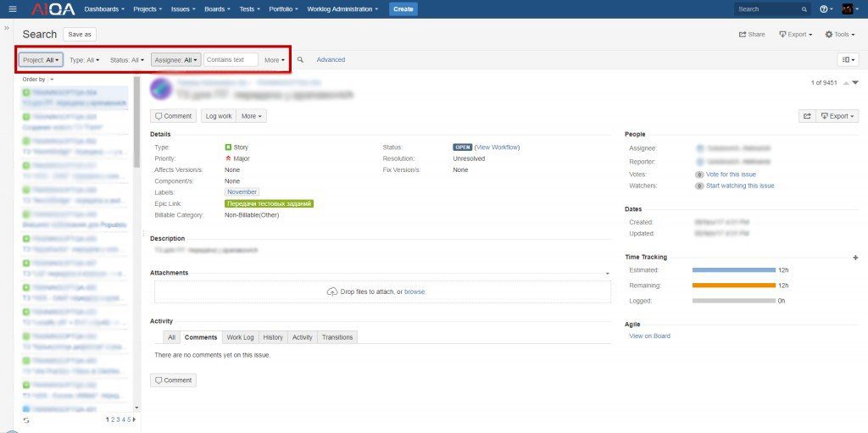The height and width of the screenshot is (433, 868).
Task: Switch to the All activity tab
Action: [171, 337]
